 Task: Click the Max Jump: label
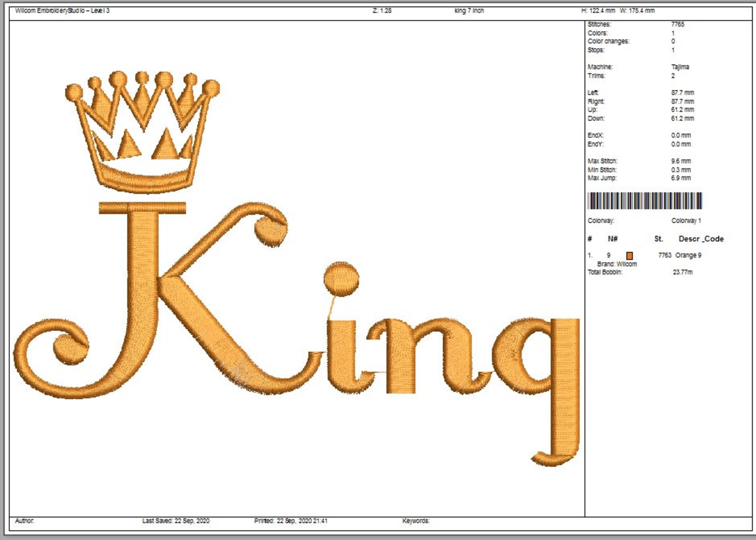tap(602, 178)
